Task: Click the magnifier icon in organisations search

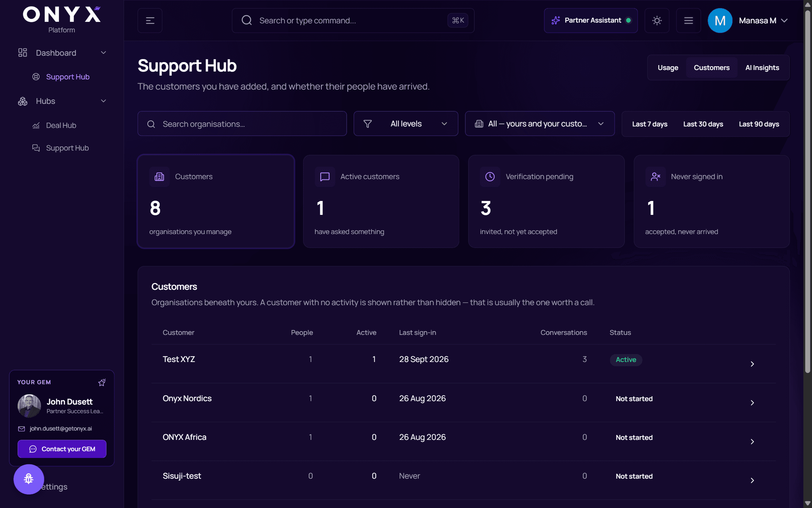Action: pyautogui.click(x=151, y=124)
